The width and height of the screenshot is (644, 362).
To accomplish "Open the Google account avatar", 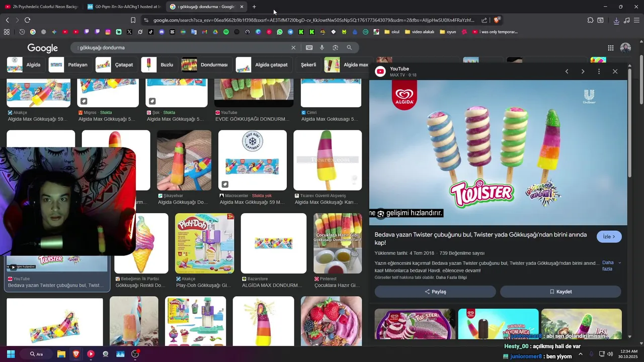I will point(625,48).
